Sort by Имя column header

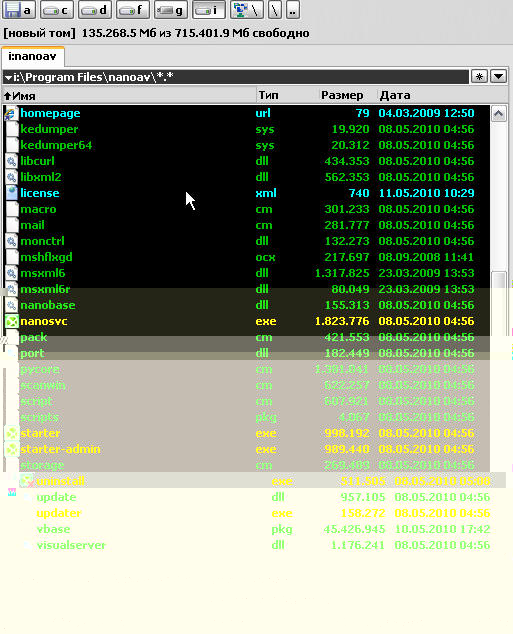pos(129,95)
